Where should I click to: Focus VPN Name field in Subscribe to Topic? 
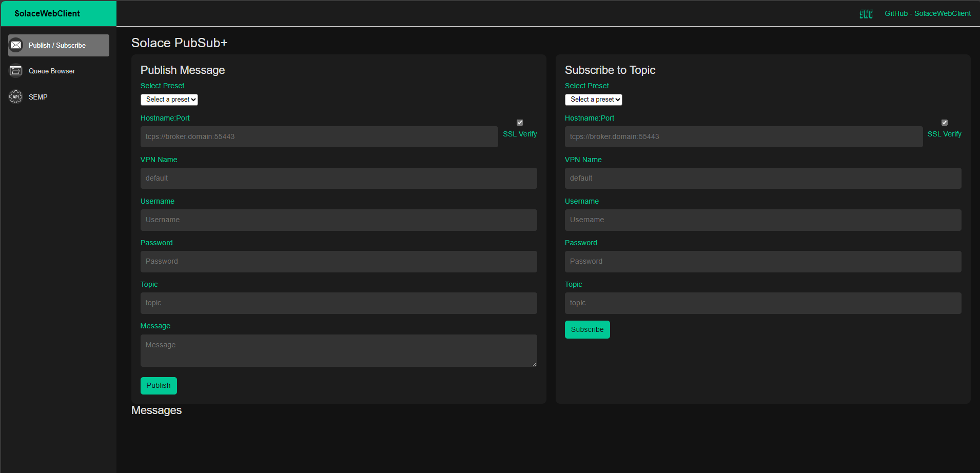click(x=763, y=178)
